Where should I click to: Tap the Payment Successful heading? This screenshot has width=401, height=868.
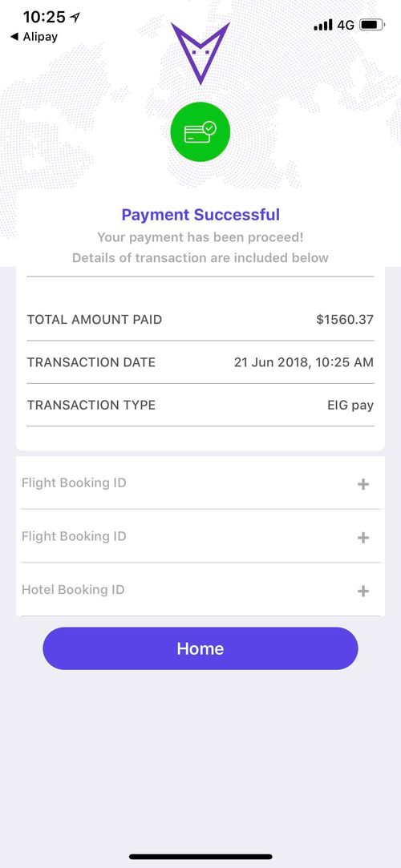pyautogui.click(x=200, y=215)
